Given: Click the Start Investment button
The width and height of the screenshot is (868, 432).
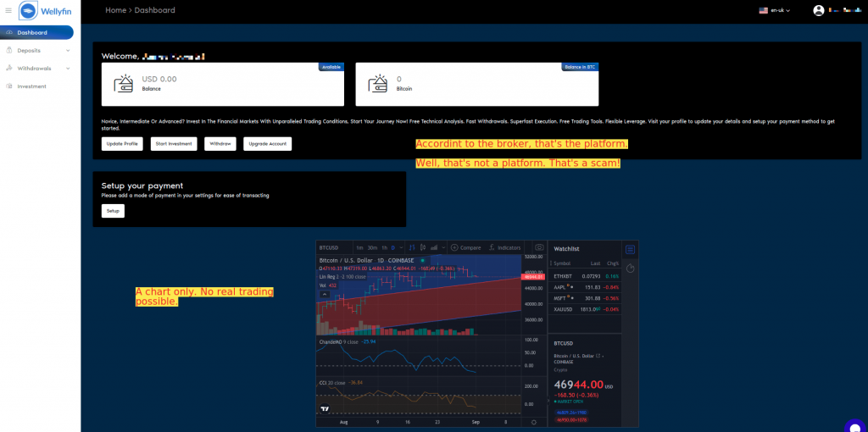Looking at the screenshot, I should (x=174, y=144).
